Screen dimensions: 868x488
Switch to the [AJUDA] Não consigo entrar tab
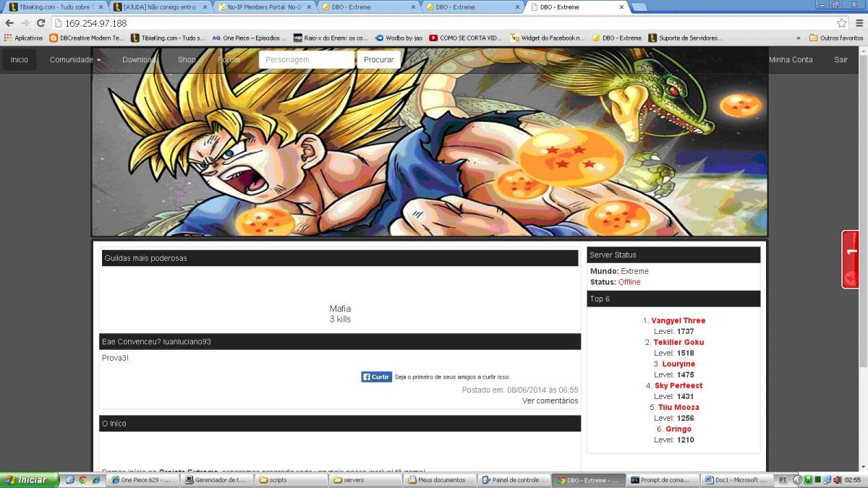pos(160,7)
